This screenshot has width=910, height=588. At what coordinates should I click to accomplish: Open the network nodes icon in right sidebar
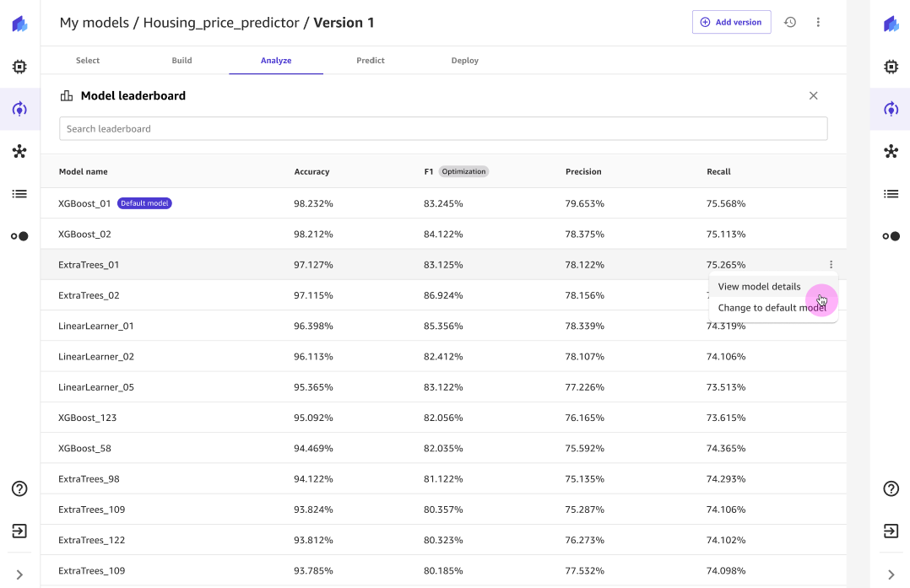tap(891, 151)
